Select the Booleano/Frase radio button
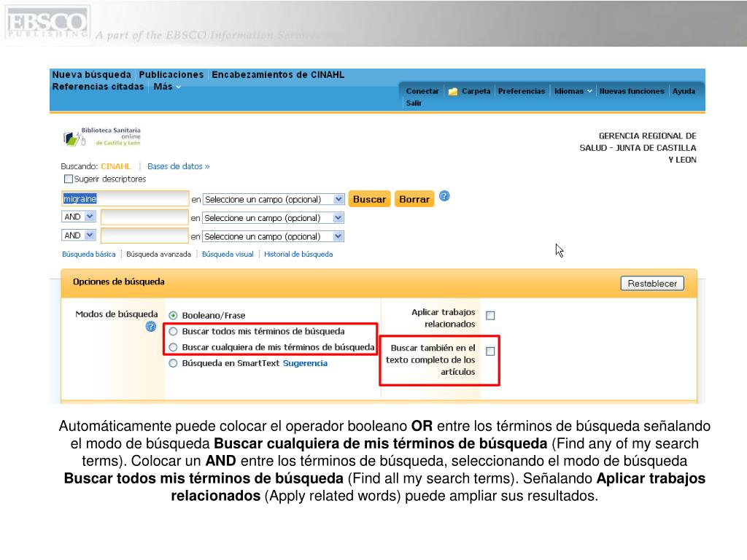The height and width of the screenshot is (560, 747). pos(173,315)
